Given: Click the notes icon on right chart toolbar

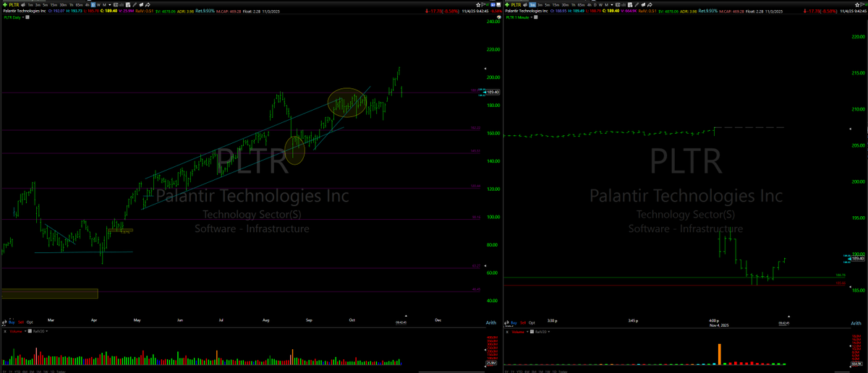Looking at the screenshot, I should (x=630, y=4).
